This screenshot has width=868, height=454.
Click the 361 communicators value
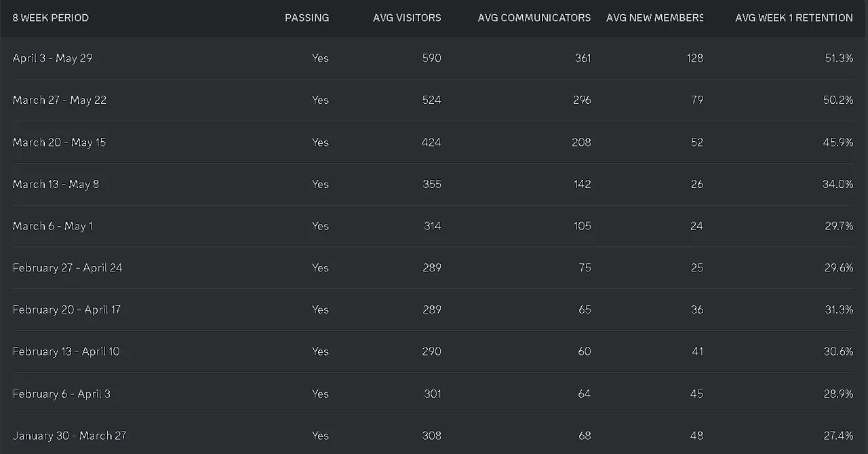tap(583, 58)
